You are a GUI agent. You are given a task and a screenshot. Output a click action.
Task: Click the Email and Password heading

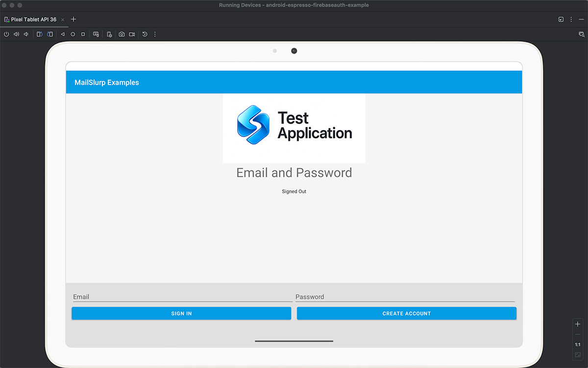point(294,173)
